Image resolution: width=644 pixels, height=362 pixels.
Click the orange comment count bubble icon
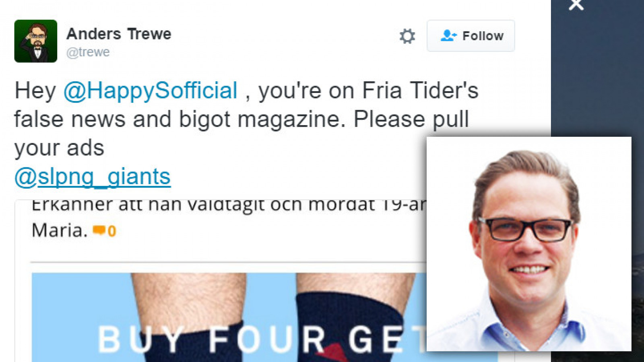[x=99, y=230]
